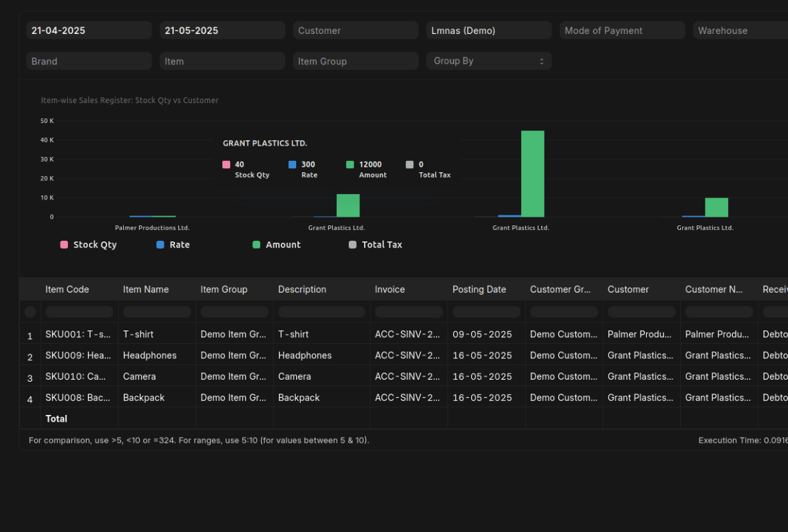Toggle the Amount chart legend
788x532 pixels.
(x=276, y=245)
